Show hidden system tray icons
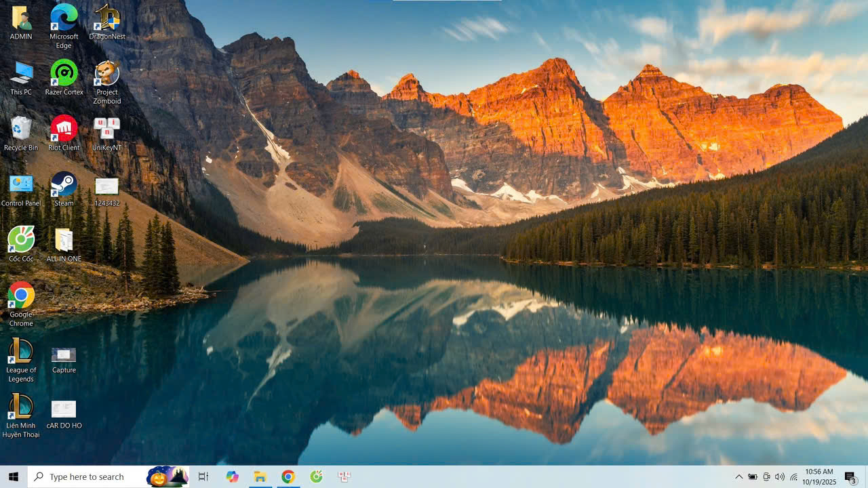Screen dimensions: 868x488 click(738, 477)
